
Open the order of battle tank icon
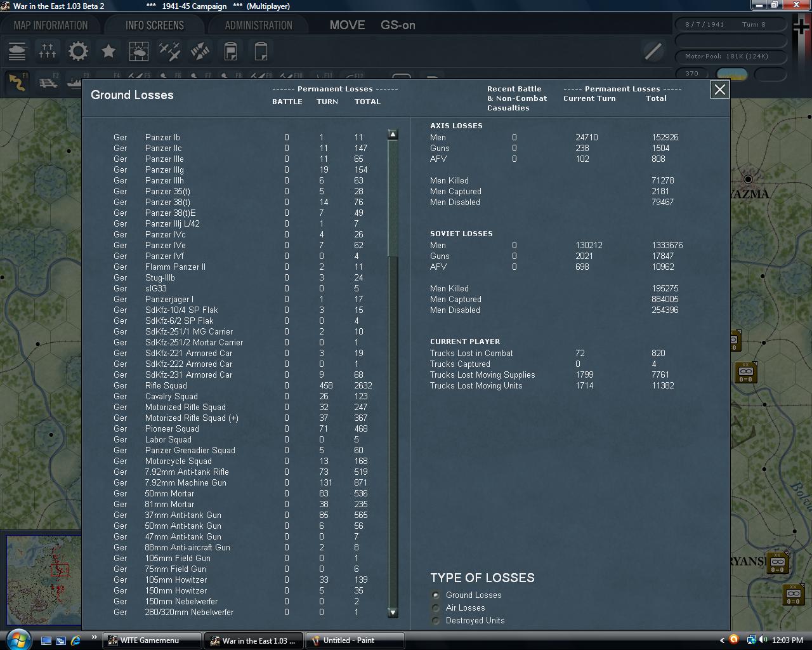click(17, 51)
